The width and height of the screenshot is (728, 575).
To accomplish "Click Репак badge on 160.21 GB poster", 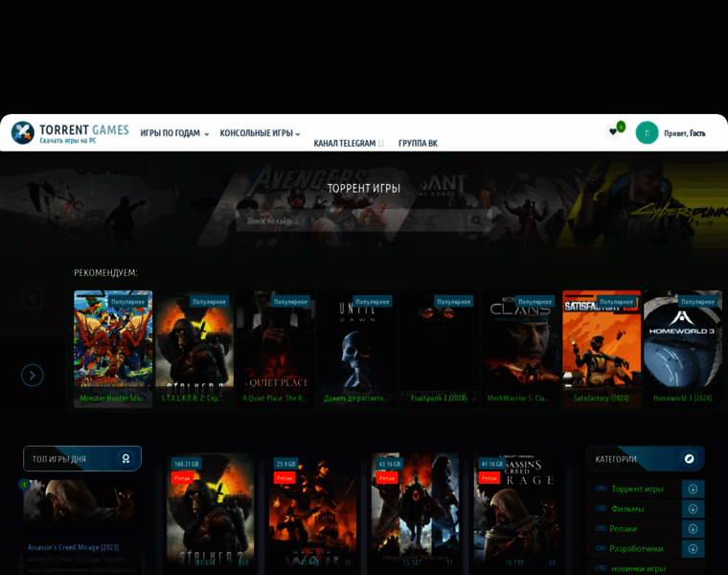I will (182, 478).
